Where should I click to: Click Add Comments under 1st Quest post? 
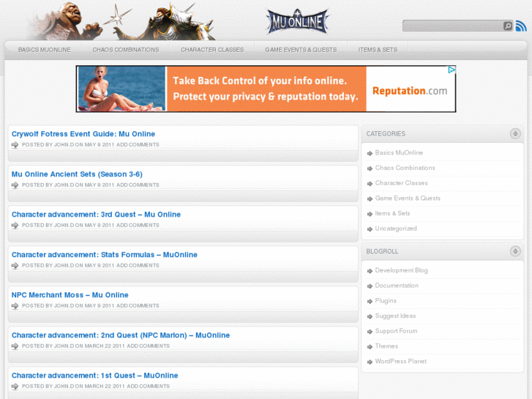tap(149, 386)
